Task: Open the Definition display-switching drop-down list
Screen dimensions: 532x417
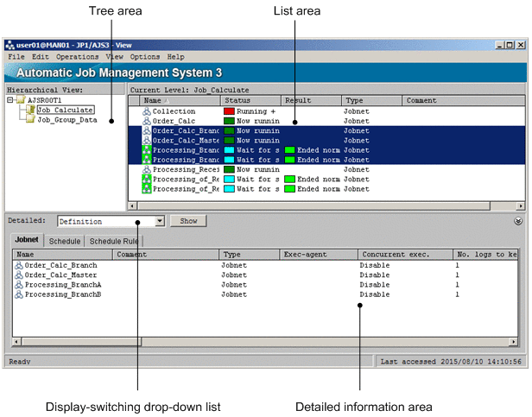Action: point(159,221)
